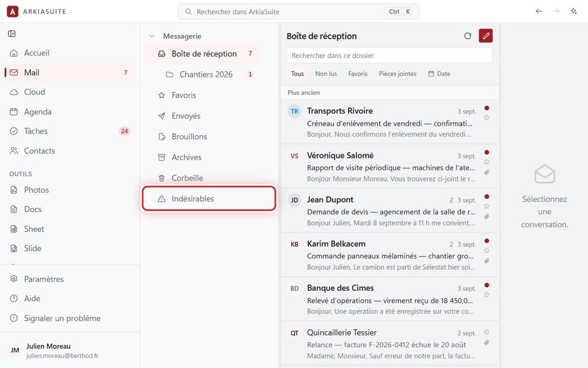Open the Docs tool
The height and width of the screenshot is (368, 588).
click(x=70, y=209)
